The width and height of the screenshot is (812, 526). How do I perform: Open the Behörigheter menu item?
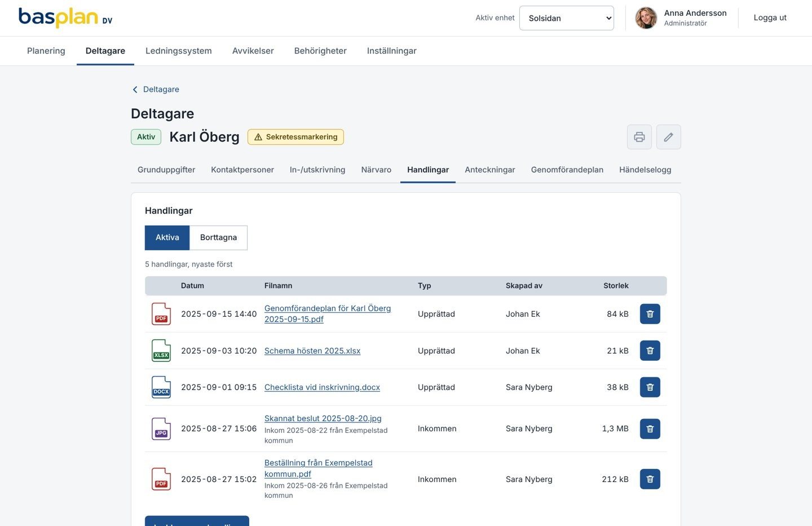tap(320, 51)
